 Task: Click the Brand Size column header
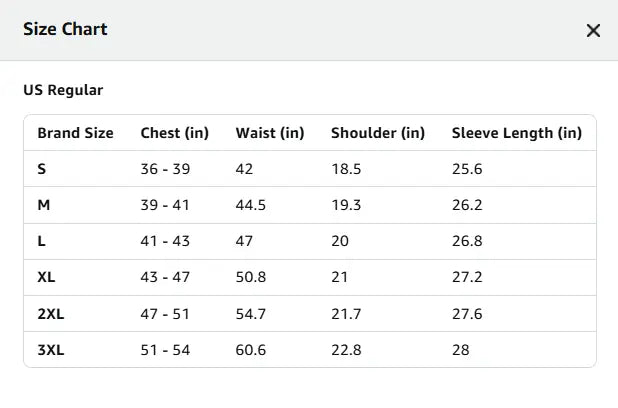[x=75, y=133]
